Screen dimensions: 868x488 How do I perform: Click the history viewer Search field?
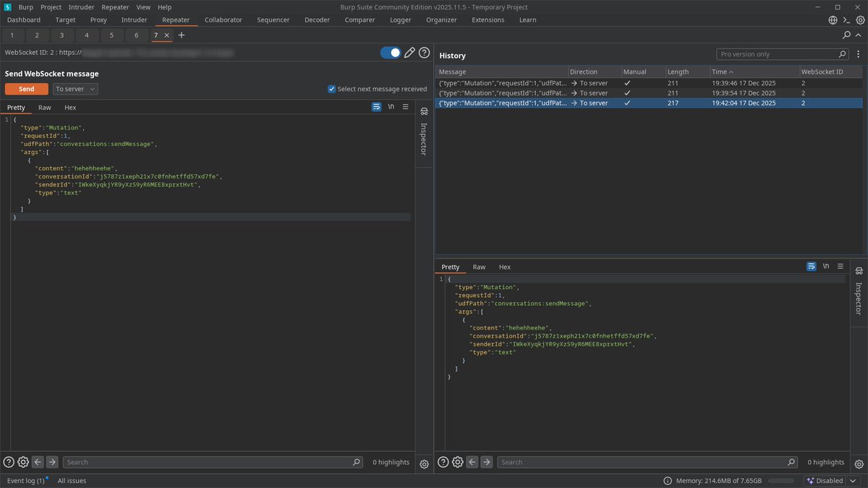tap(647, 462)
